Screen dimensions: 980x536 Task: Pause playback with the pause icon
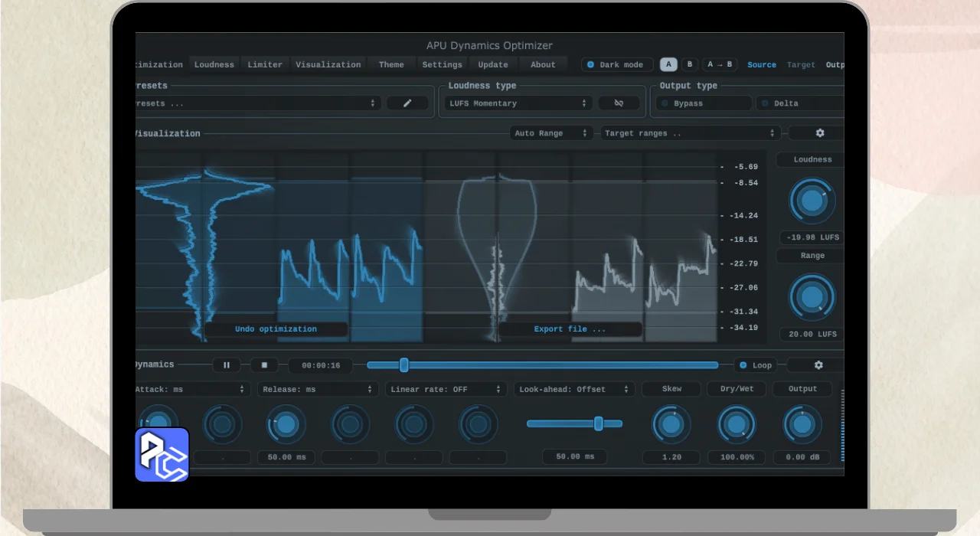point(227,365)
